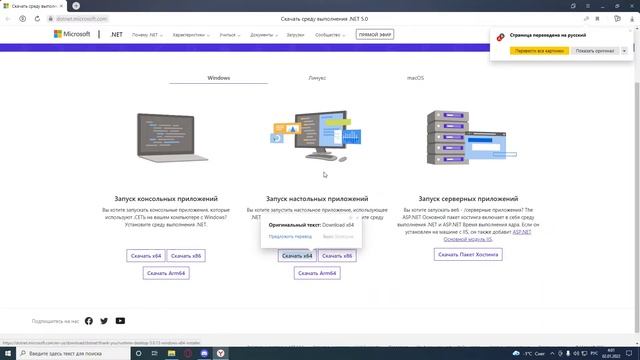Click volume icon in system tray
This screenshot has width=640, height=360.
click(x=576, y=353)
